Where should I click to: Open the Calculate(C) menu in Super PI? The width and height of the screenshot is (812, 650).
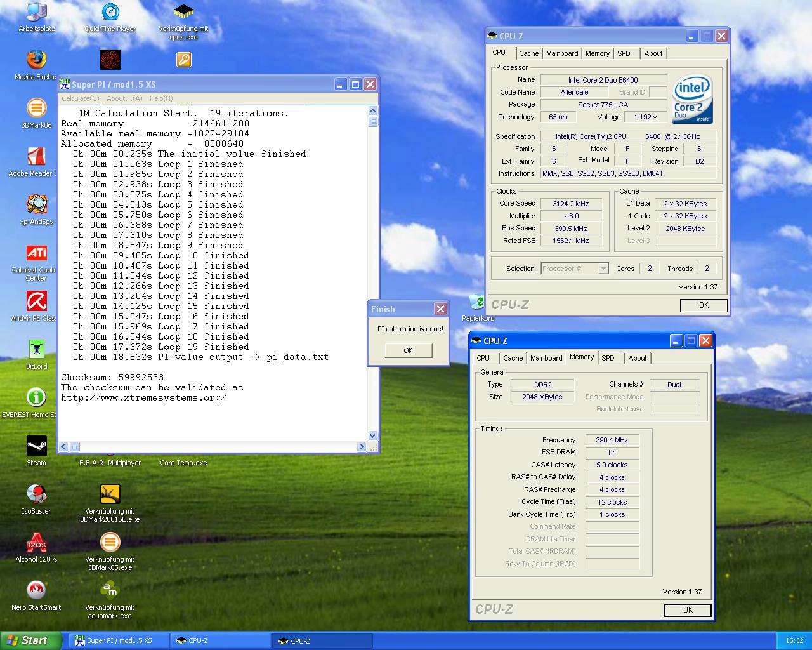pos(81,98)
